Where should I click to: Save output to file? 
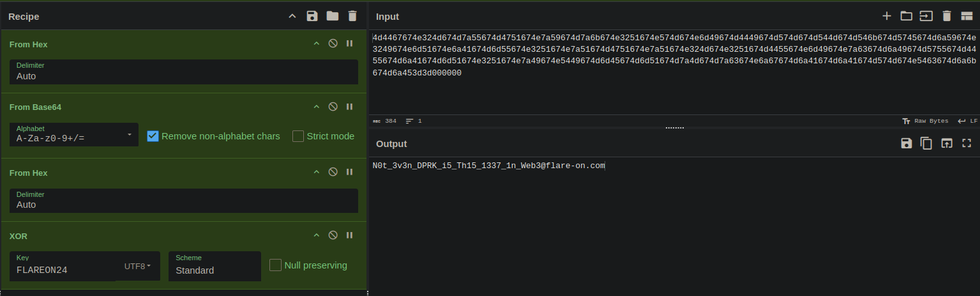coord(906,143)
